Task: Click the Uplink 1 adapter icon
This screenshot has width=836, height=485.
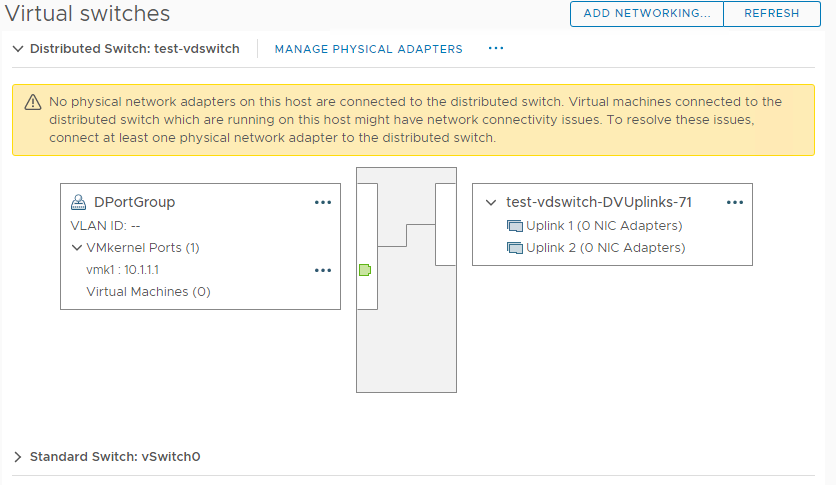Action: click(515, 226)
